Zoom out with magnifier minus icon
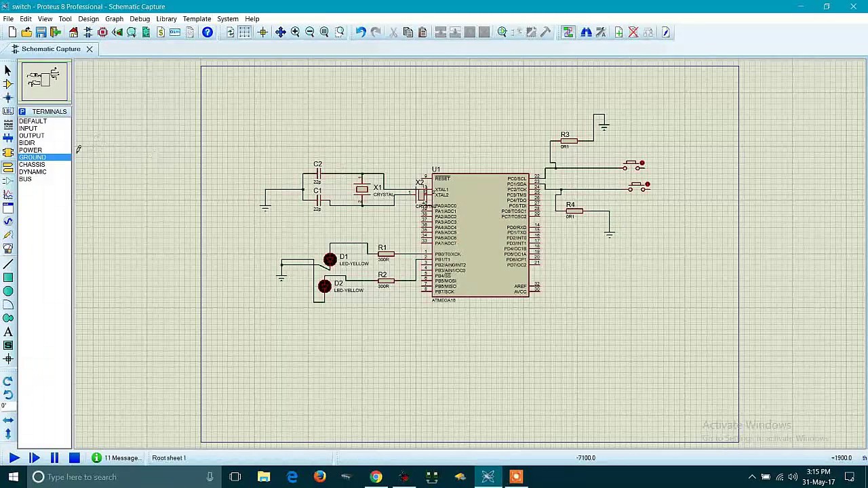Image resolution: width=868 pixels, height=488 pixels. tap(310, 32)
